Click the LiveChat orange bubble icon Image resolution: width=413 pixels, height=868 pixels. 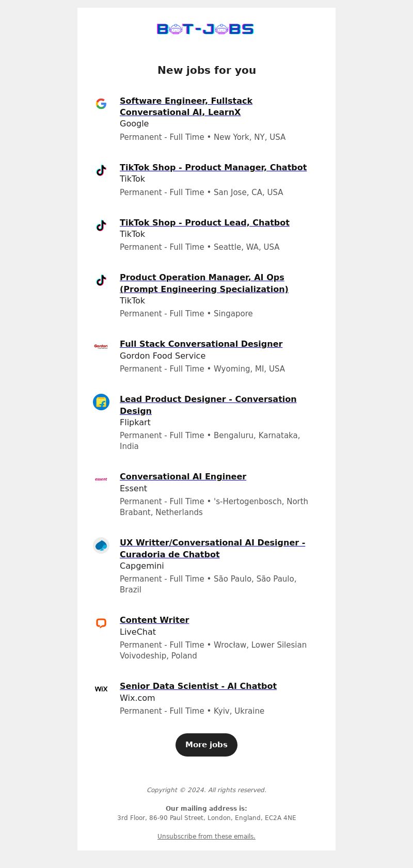click(101, 623)
